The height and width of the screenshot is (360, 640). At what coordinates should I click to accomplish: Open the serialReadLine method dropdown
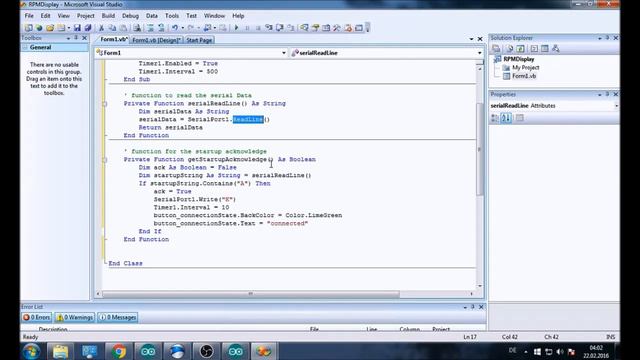click(480, 53)
